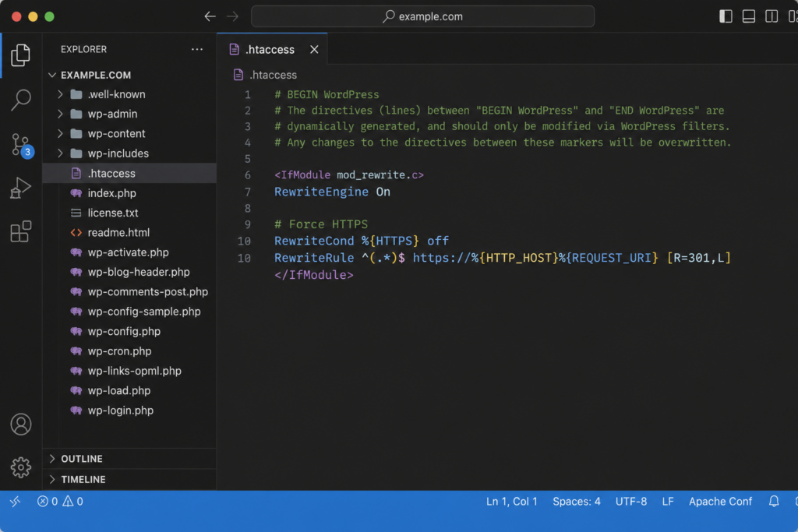Screen dimensions: 798x532
Task: Click line 7 RewriteEngine On in editor
Action: (x=332, y=192)
